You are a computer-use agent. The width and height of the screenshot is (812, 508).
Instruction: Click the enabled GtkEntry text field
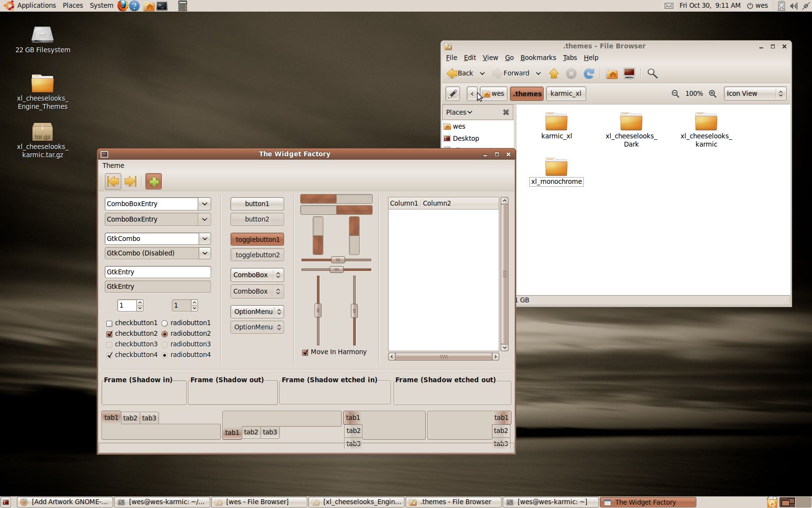tap(158, 272)
